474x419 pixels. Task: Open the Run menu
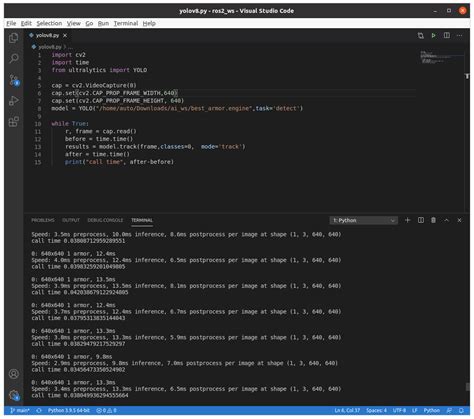pos(103,23)
